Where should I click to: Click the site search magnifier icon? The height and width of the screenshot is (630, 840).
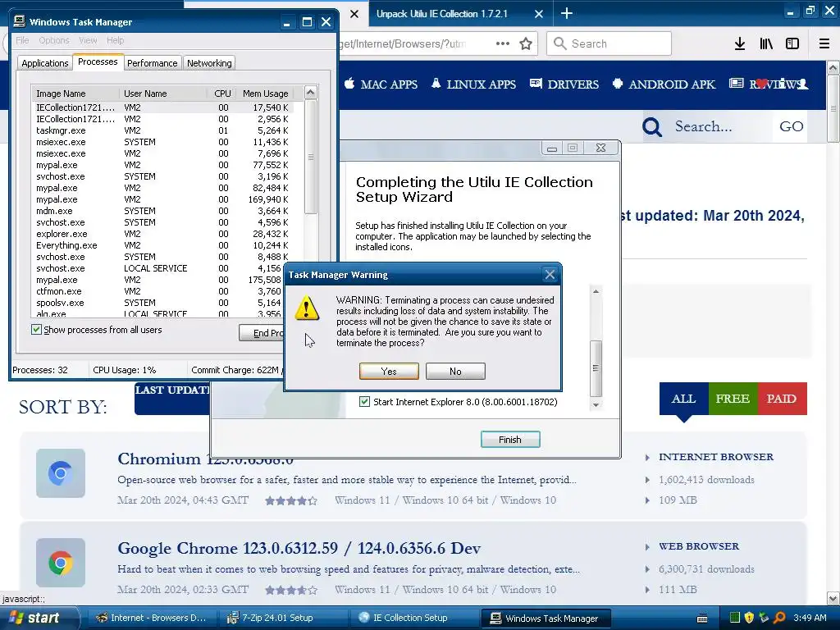click(652, 127)
